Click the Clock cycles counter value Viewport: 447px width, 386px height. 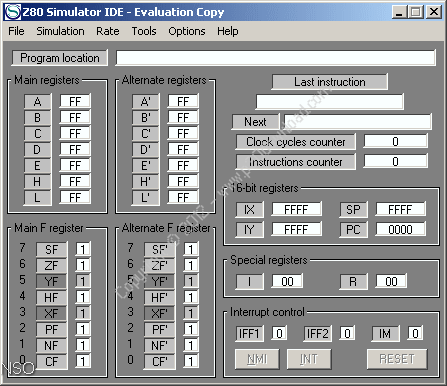(395, 141)
